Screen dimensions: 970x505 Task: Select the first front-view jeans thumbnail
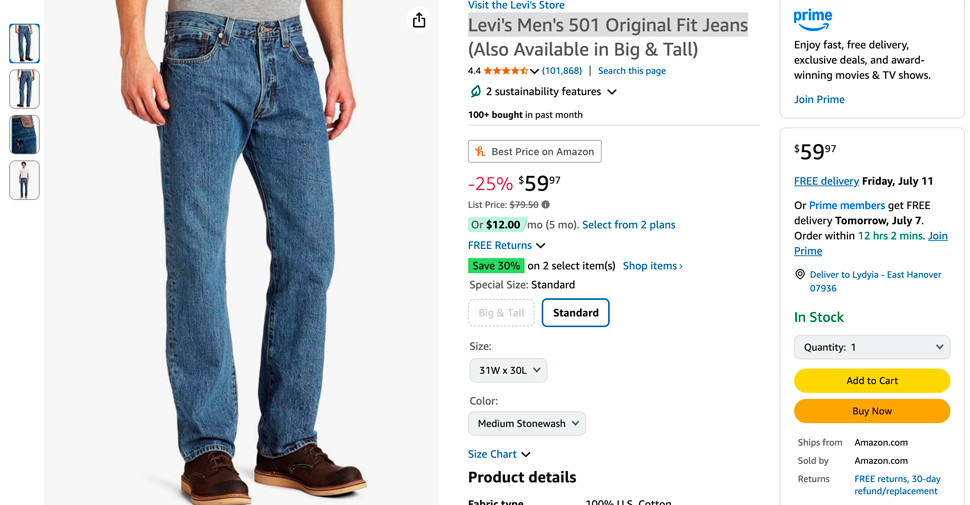[25, 43]
